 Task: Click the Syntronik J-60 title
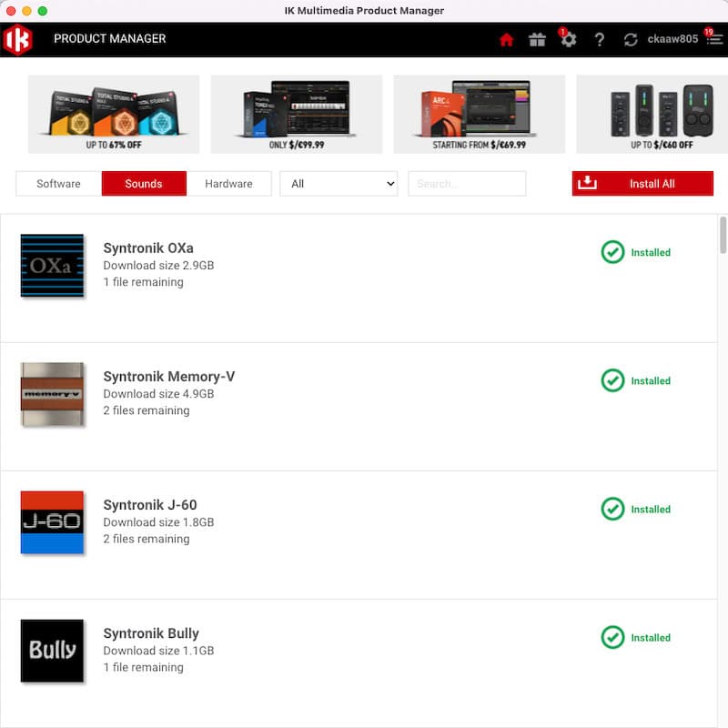[150, 505]
